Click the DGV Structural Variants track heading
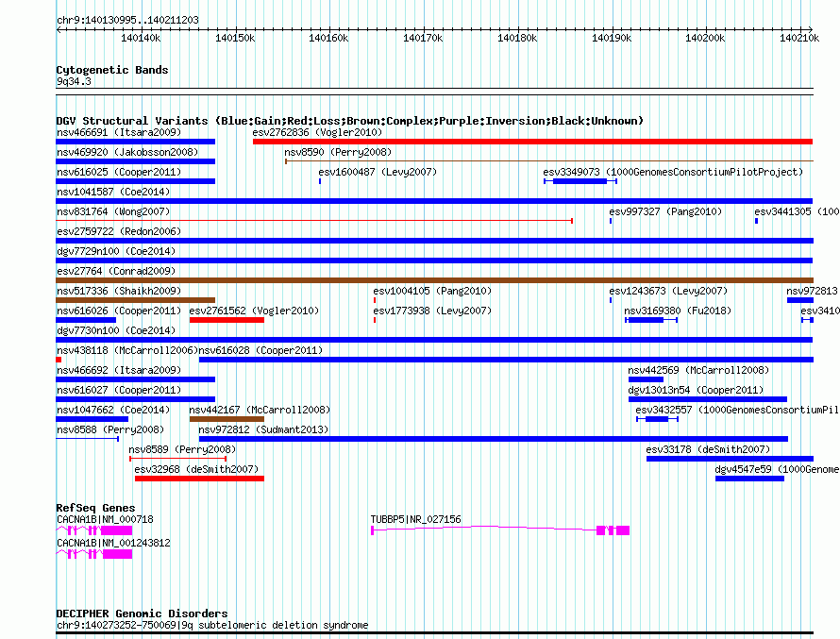 350,121
